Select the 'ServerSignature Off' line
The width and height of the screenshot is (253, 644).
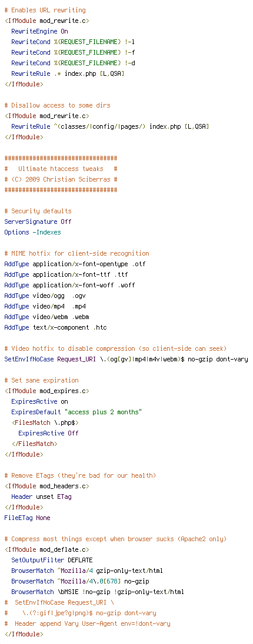click(38, 222)
